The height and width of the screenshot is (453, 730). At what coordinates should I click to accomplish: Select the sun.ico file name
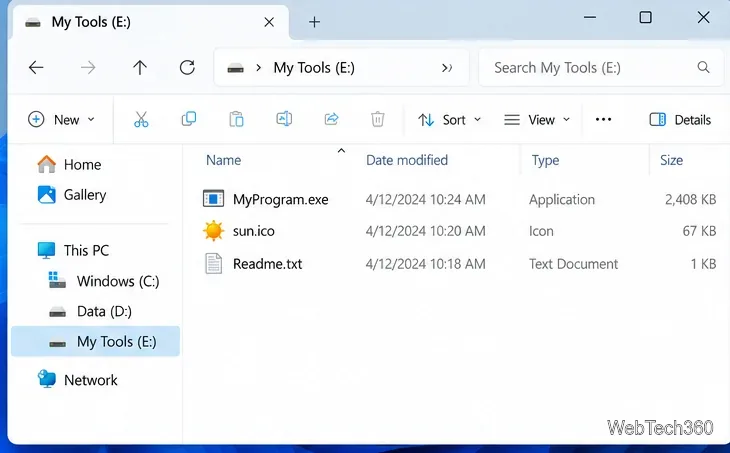pyautogui.click(x=254, y=231)
